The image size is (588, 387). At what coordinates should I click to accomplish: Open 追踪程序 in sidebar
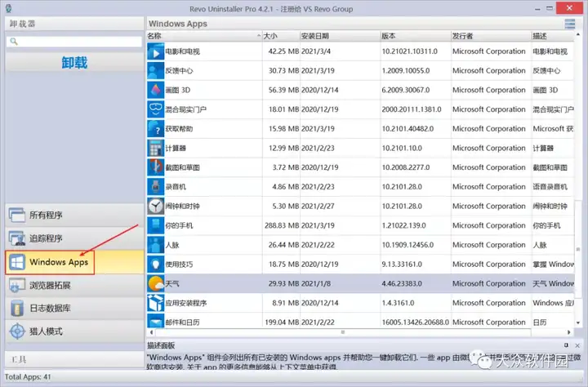74,238
